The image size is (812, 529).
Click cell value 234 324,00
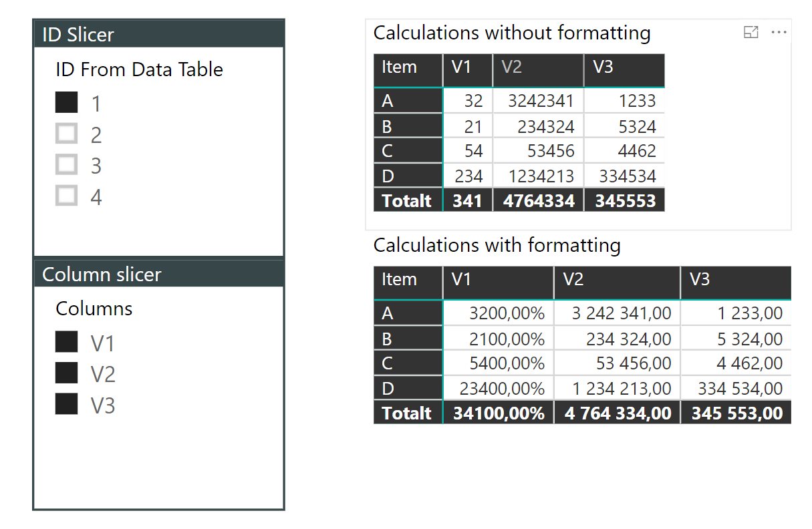point(629,339)
